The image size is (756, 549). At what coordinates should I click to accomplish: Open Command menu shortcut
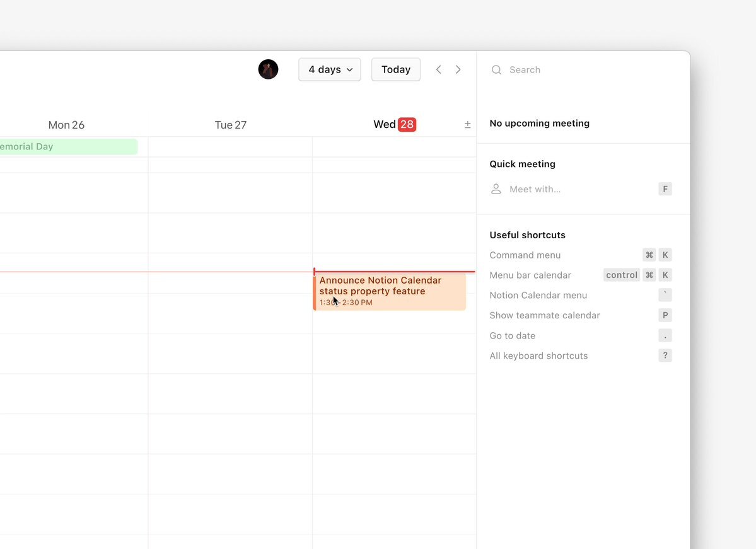[581, 255]
